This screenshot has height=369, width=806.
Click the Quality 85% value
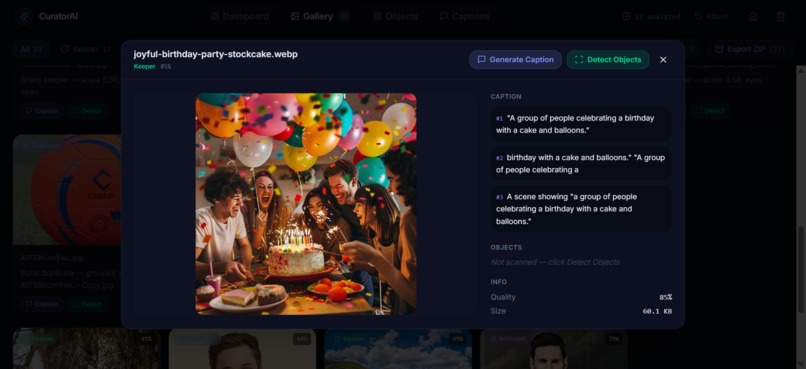pos(665,297)
